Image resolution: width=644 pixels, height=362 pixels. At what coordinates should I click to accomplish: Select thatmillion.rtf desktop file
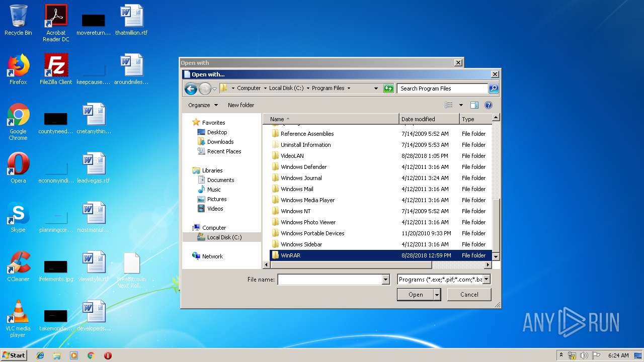[x=131, y=20]
